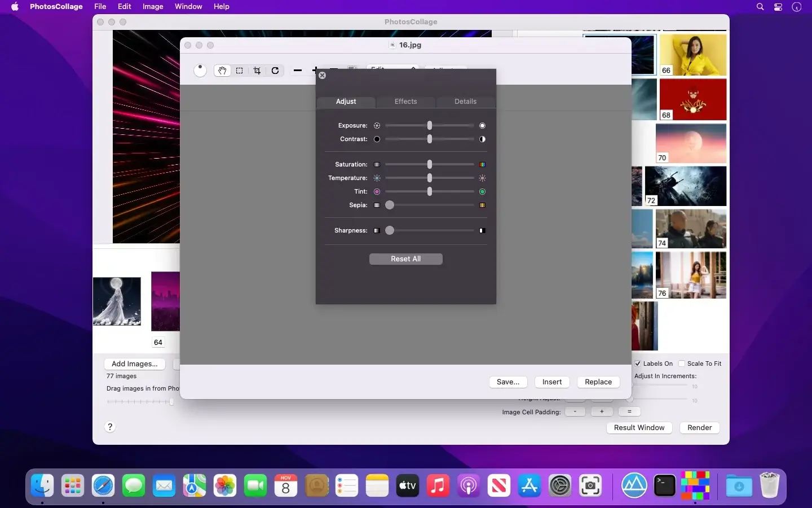Click the Replace button

pos(598,382)
